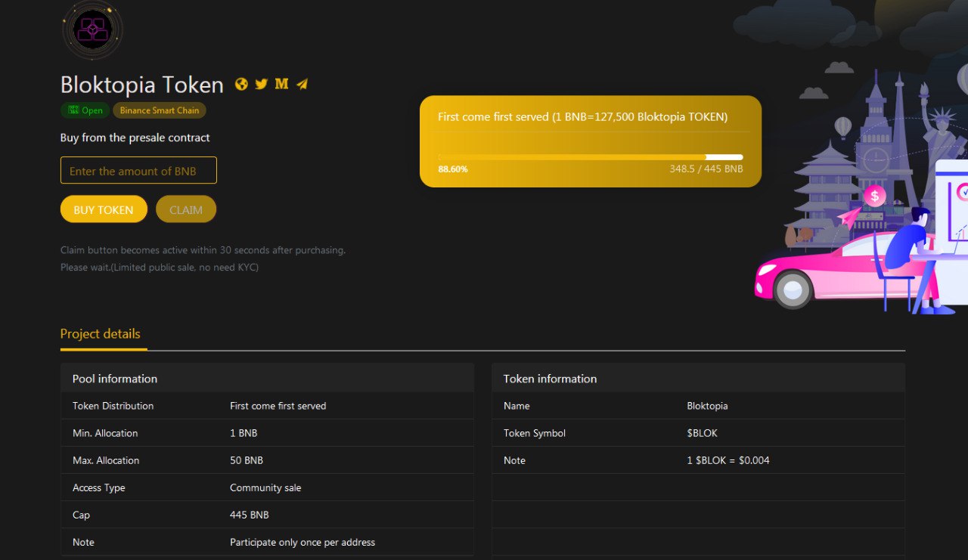Open the Bloktopia Medium icon
968x560 pixels.
coord(281,84)
